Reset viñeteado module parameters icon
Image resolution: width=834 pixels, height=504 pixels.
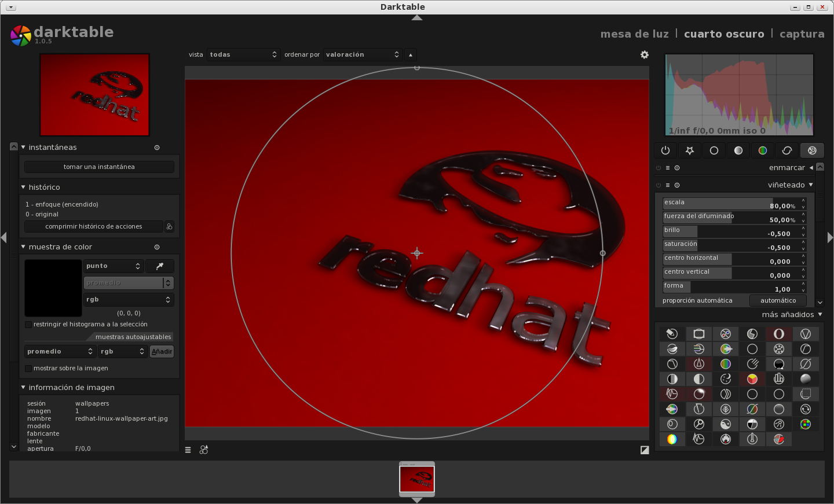(x=677, y=185)
